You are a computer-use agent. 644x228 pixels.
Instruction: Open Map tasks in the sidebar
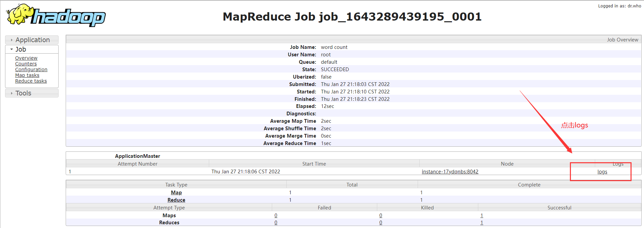(x=27, y=75)
